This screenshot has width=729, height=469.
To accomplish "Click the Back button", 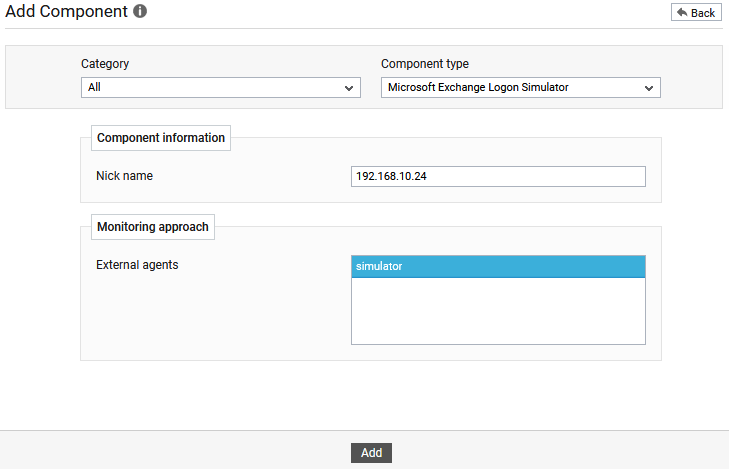I will click(696, 13).
